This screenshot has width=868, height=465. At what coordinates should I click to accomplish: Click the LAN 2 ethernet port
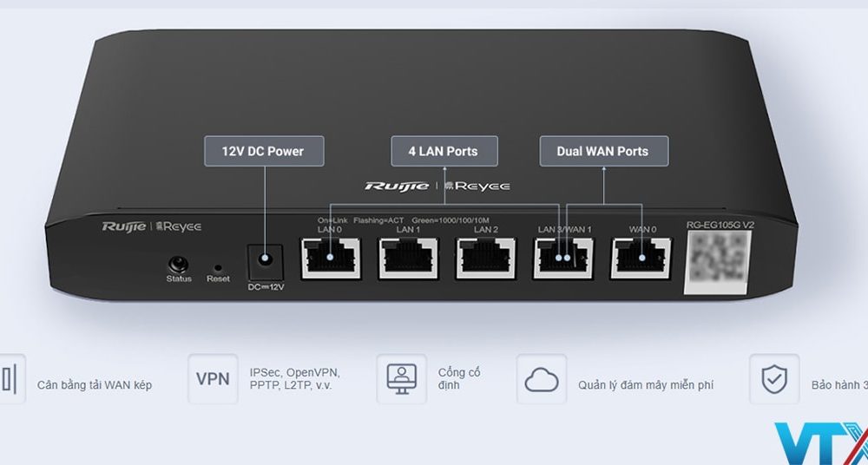(x=486, y=259)
